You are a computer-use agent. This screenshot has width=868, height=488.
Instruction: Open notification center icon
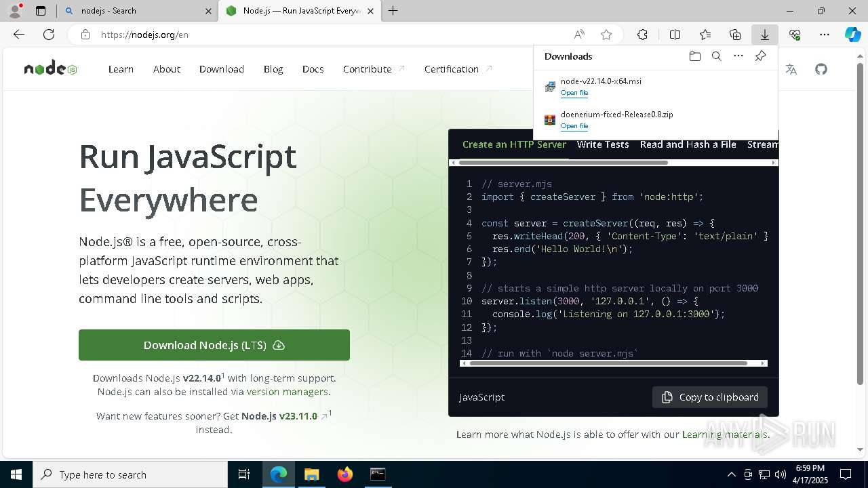click(846, 474)
